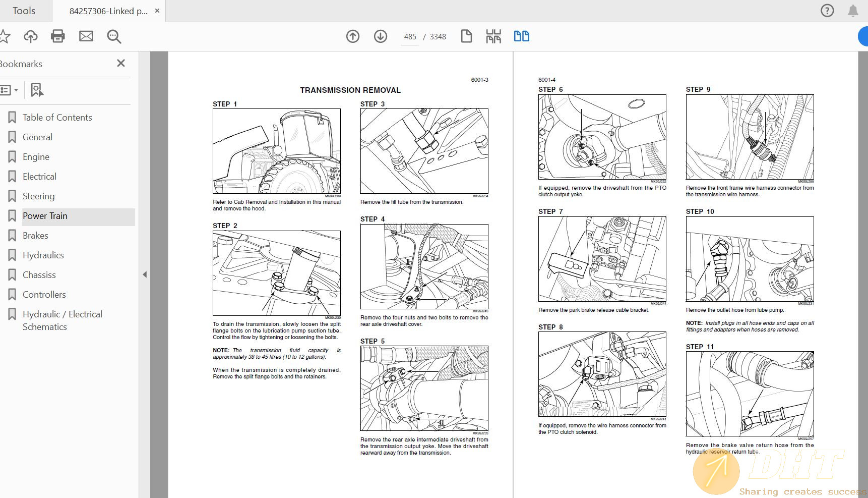Click the upload to cloud icon
Image resolution: width=868 pixels, height=498 pixels.
click(31, 36)
